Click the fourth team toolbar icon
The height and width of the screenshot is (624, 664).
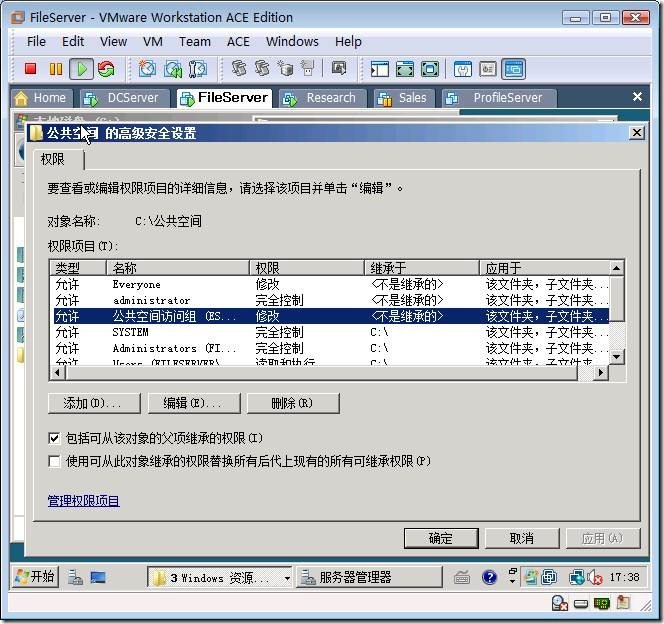click(308, 68)
